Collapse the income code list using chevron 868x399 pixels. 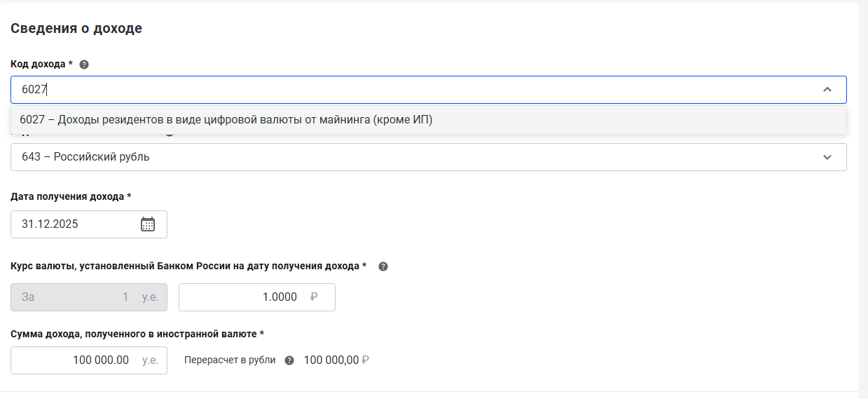coord(827,90)
